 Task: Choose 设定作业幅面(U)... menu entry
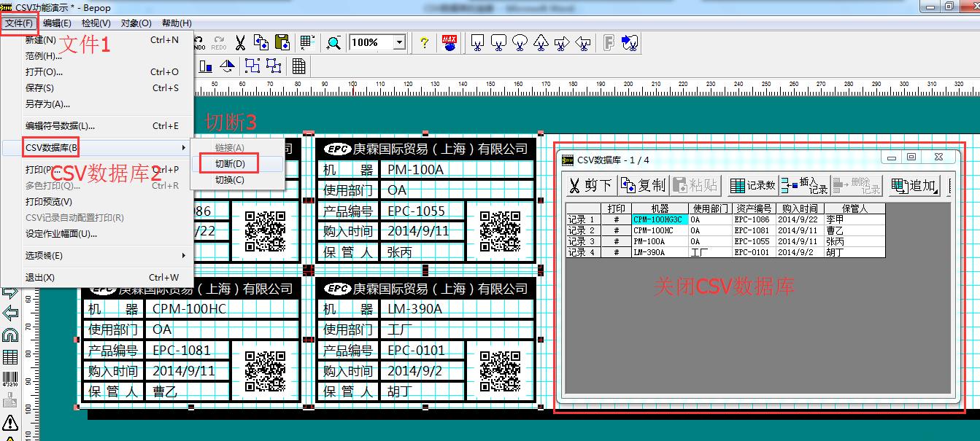97,234
